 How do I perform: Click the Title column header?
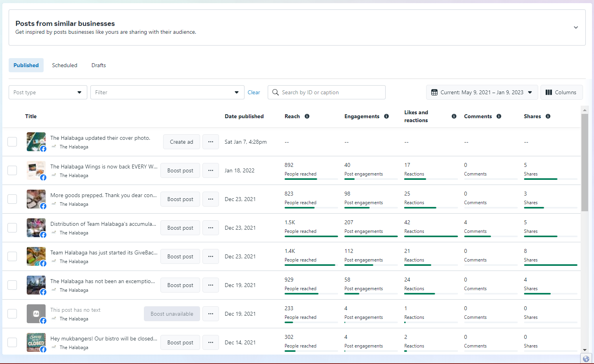[x=31, y=116]
